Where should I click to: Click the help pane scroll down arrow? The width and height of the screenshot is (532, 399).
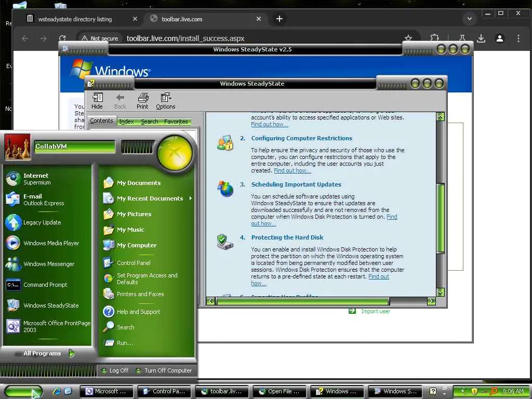(x=441, y=292)
